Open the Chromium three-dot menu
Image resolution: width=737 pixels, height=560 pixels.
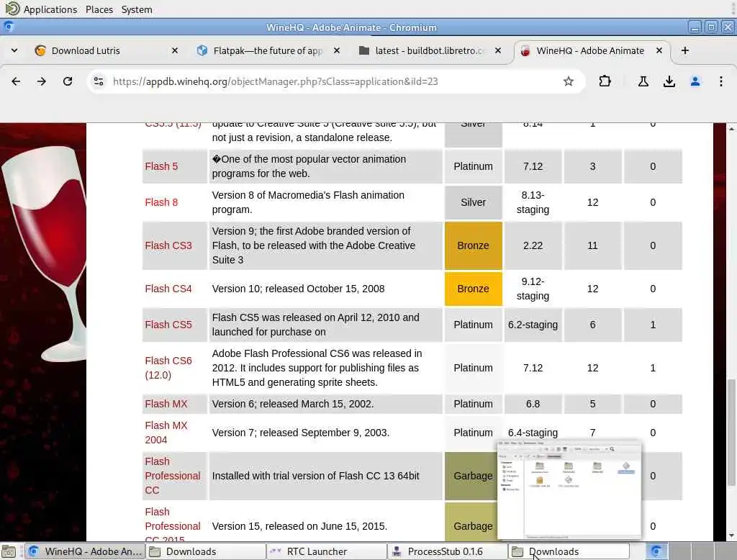[721, 81]
